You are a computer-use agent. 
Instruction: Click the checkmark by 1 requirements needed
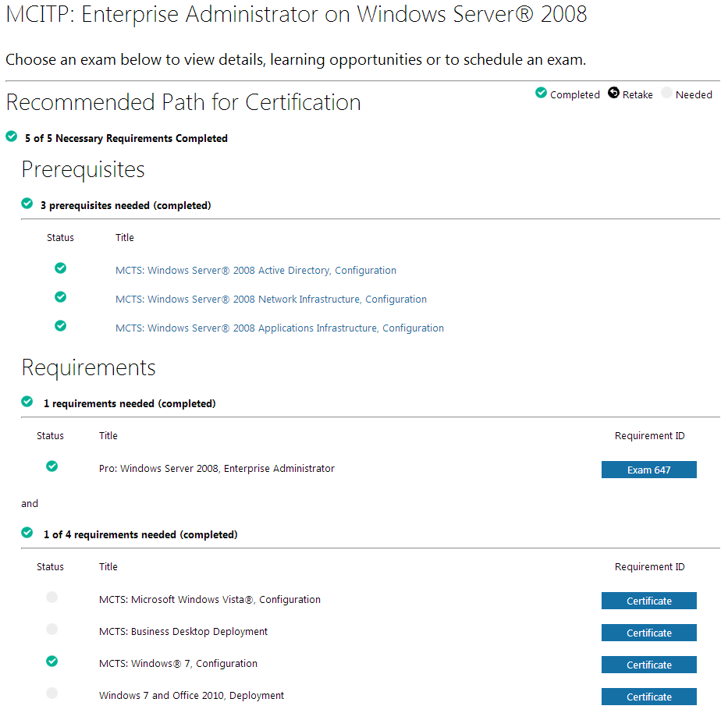[27, 402]
